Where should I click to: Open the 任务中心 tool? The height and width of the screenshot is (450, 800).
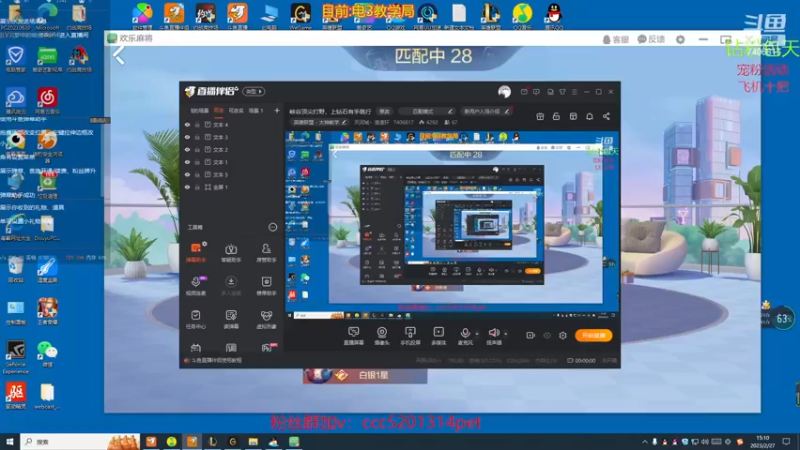click(196, 319)
